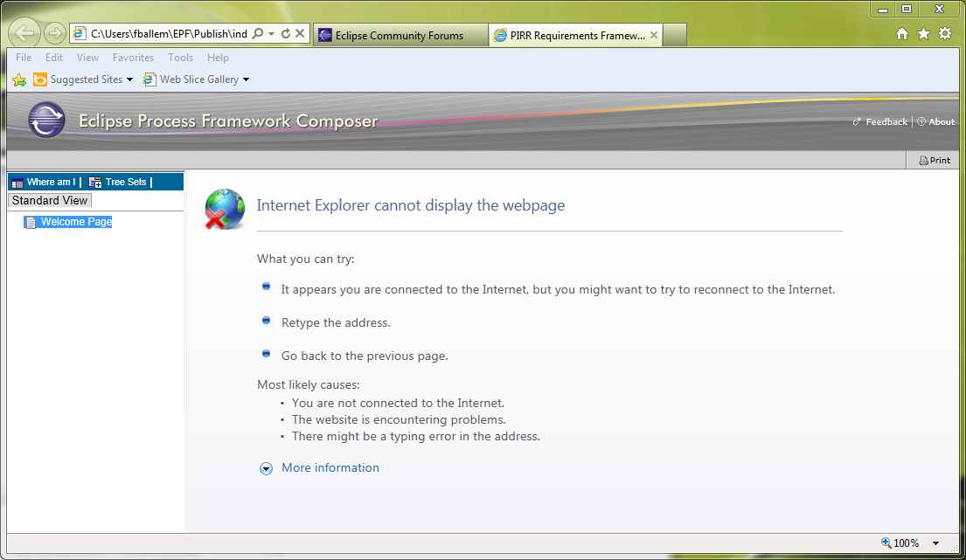Click the Tree Sets link
Viewport: 966px width, 560px height.
pos(126,183)
